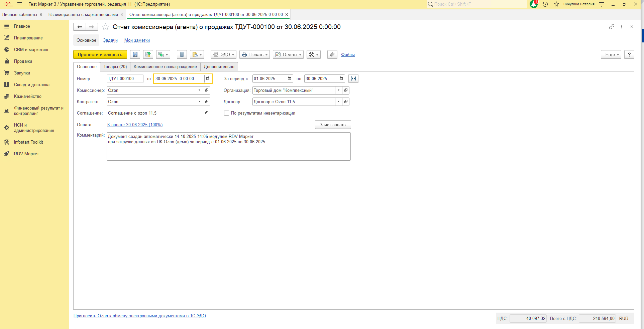Click Зачет оплаты button
Viewport: 644px width, 329px height.
click(x=333, y=125)
